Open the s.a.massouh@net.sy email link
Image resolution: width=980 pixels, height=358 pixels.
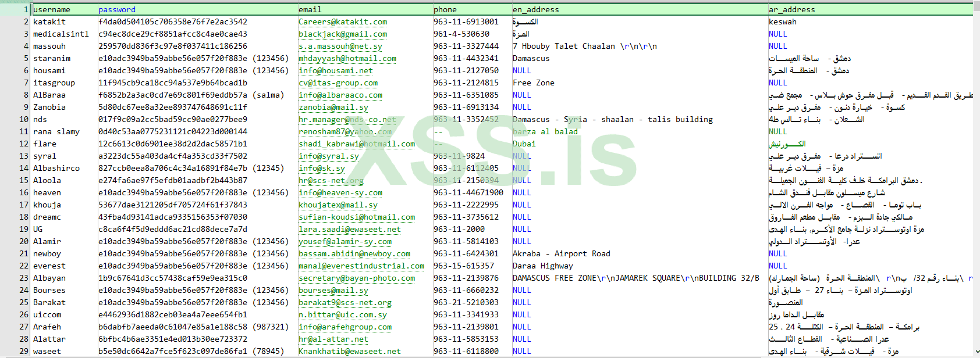click(340, 46)
